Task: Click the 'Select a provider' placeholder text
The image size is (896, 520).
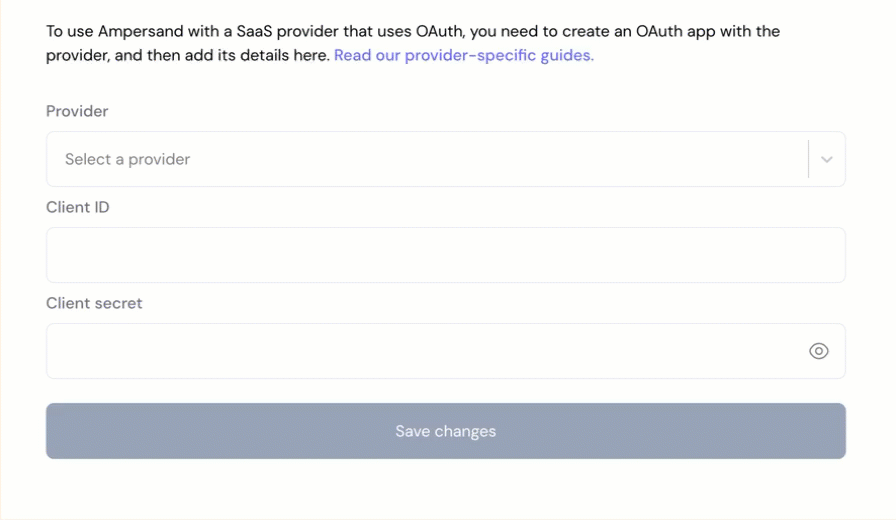Action: click(x=127, y=159)
